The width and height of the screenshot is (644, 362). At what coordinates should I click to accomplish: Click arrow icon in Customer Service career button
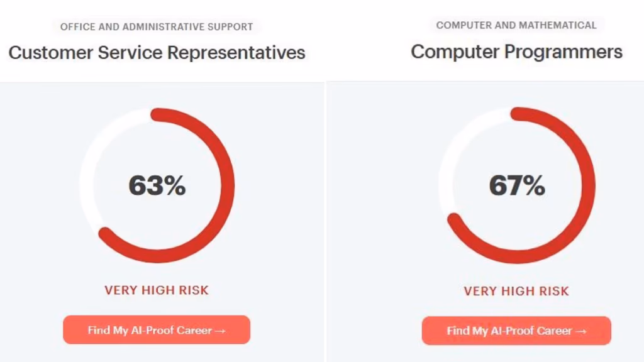[x=220, y=331]
